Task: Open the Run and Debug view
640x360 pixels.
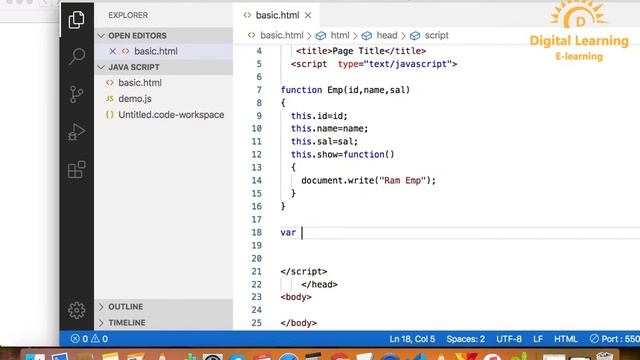Action: pos(76,132)
